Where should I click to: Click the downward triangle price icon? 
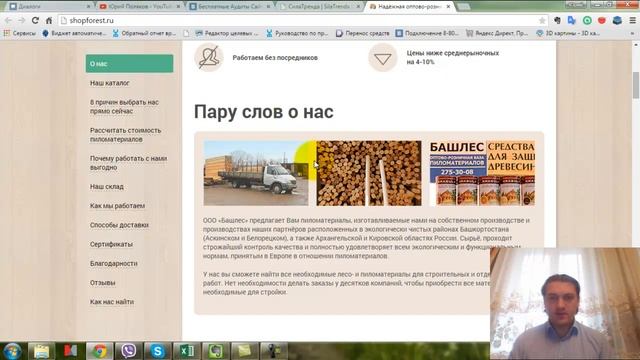[x=382, y=58]
